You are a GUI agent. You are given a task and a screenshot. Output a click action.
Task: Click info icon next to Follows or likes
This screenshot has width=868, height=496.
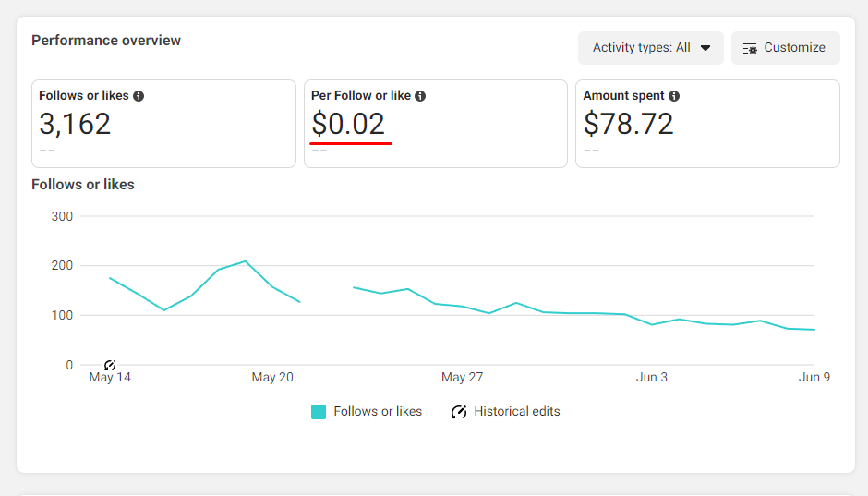click(x=139, y=96)
